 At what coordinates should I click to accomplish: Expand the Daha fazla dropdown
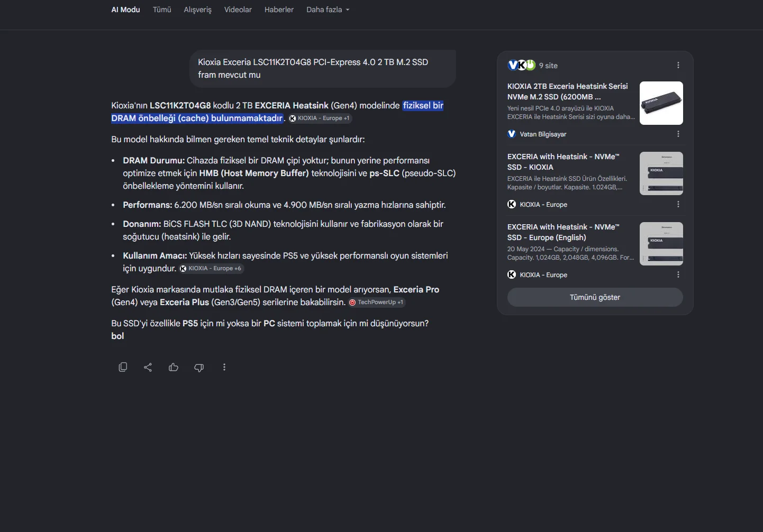point(328,10)
